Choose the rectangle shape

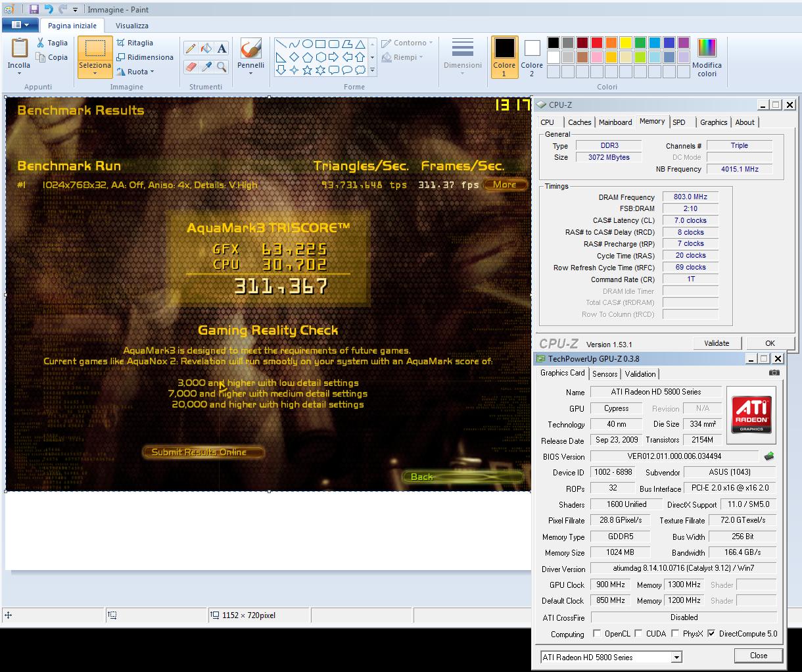(x=320, y=44)
